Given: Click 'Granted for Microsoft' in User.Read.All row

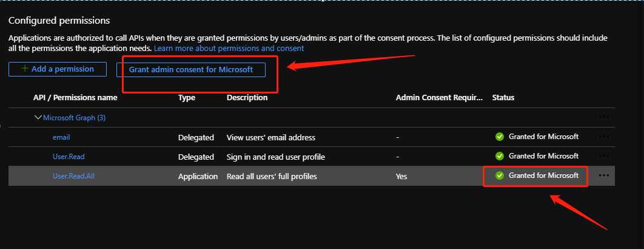Looking at the screenshot, I should click(x=543, y=176).
